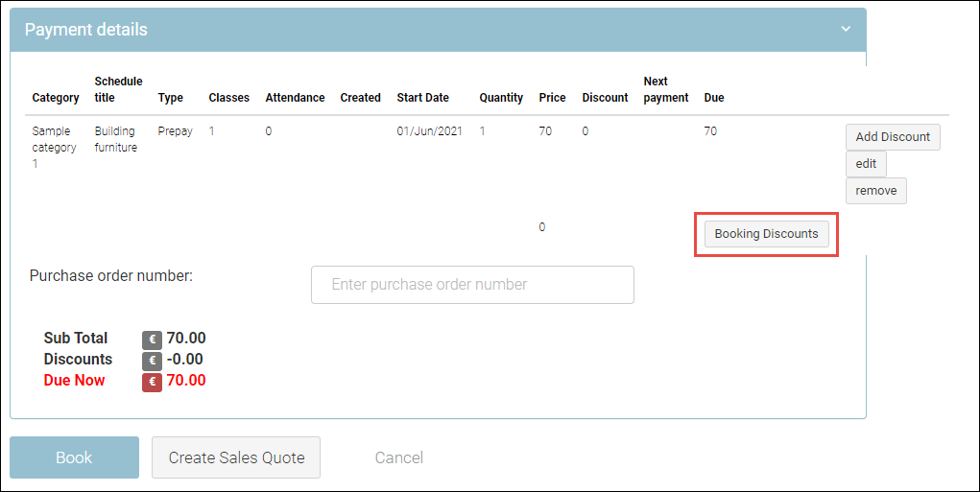The image size is (980, 492).
Task: Click the Category column header
Action: 56,98
